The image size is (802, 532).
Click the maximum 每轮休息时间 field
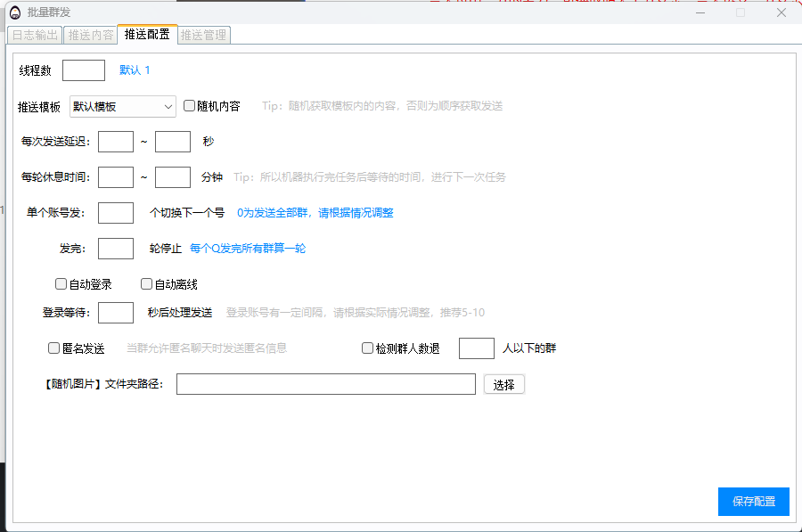(173, 177)
